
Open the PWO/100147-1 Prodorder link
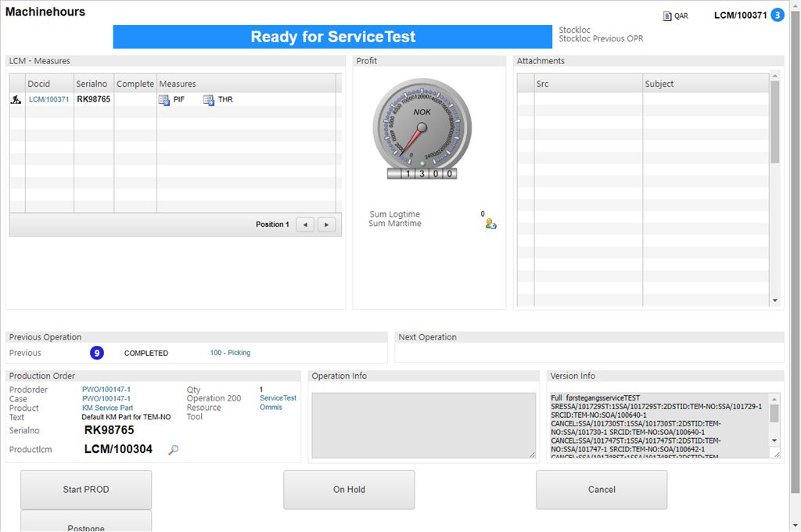tap(106, 390)
